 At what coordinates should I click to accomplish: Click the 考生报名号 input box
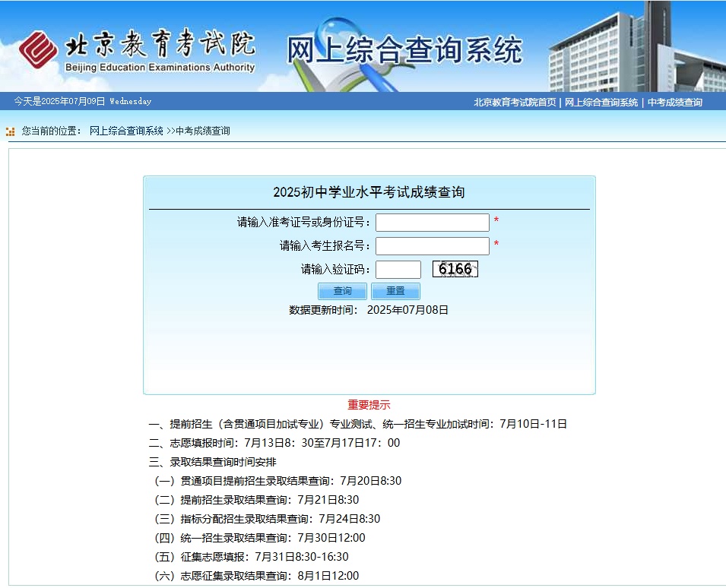tap(432, 245)
